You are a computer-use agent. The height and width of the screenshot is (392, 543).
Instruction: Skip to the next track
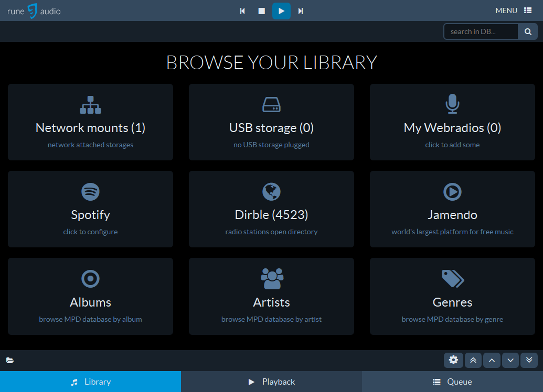coord(301,11)
